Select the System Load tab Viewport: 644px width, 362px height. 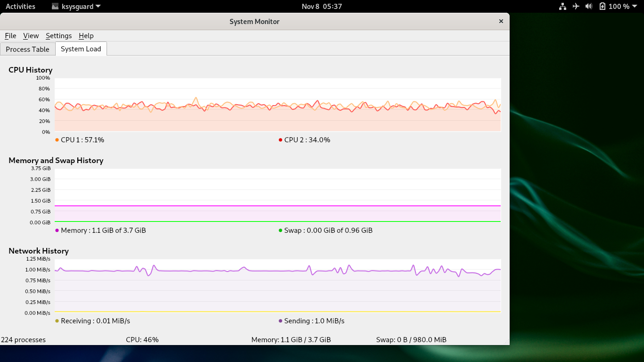point(81,49)
